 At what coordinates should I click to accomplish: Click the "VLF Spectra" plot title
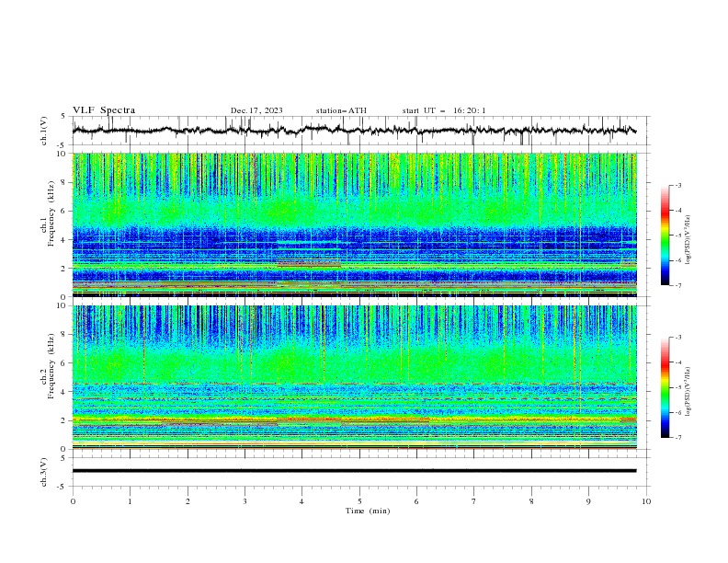(x=104, y=110)
